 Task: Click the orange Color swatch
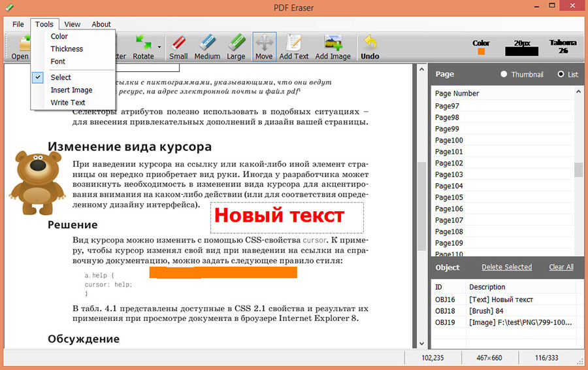[x=482, y=52]
